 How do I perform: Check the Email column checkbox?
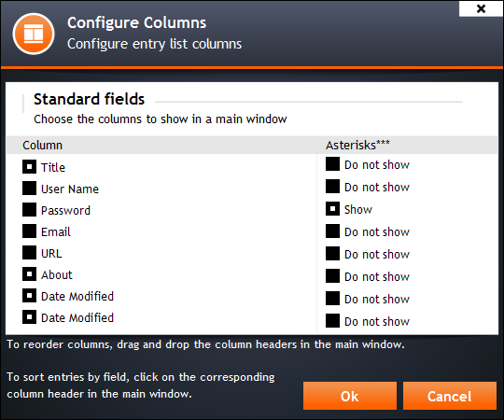29,231
